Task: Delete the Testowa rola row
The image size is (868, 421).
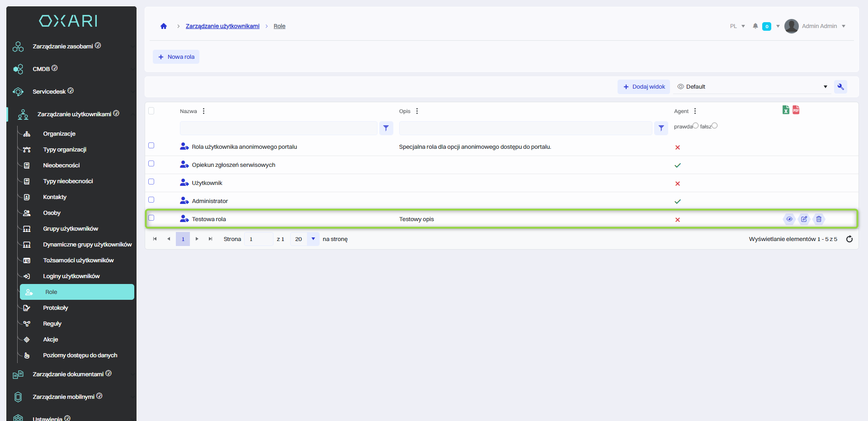Action: point(819,219)
